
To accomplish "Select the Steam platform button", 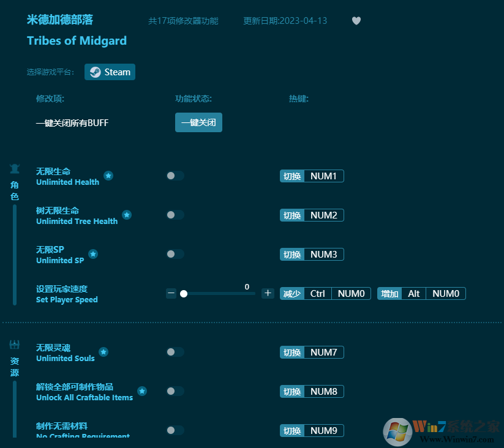I will (110, 72).
